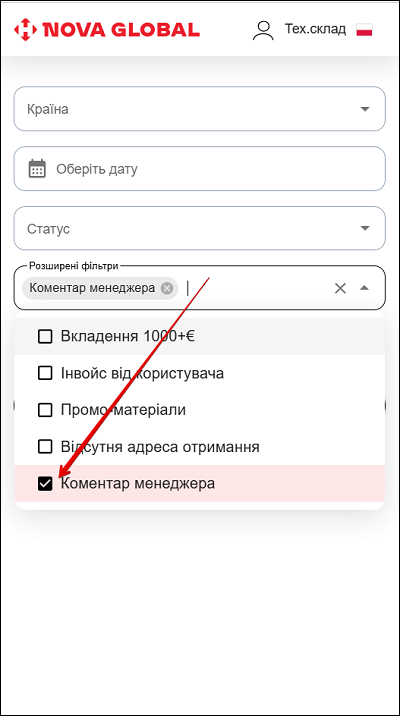The image size is (400, 716).
Task: Check the Вкладення 1000+€ checkbox
Action: 45,337
